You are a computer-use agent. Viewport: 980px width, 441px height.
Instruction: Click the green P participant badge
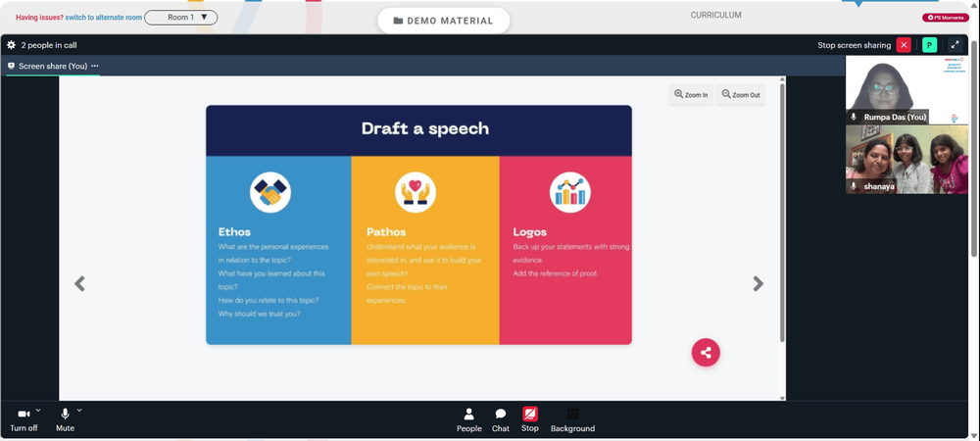coord(929,45)
